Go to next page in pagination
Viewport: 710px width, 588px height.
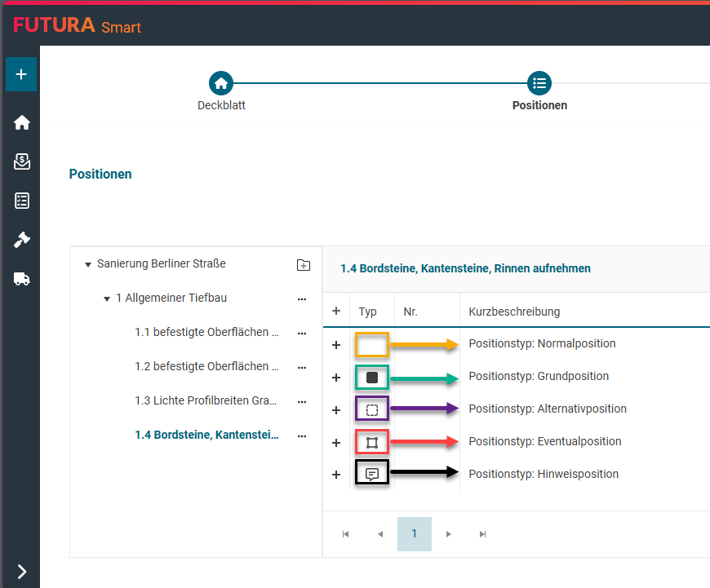point(448,534)
